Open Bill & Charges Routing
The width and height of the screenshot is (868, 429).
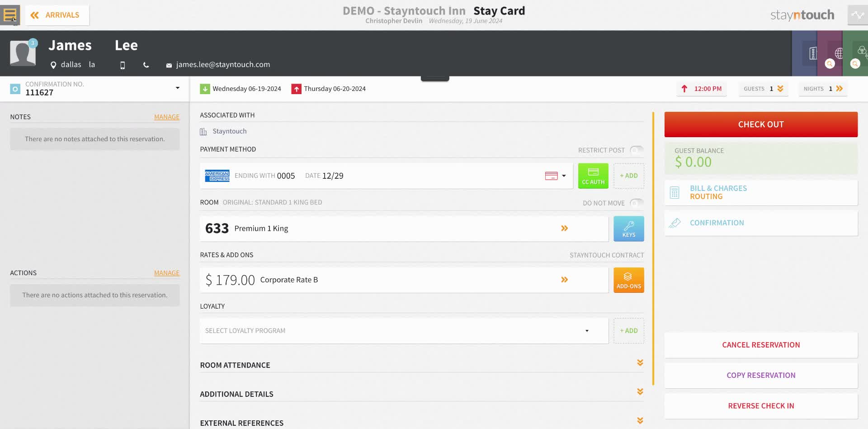[761, 192]
